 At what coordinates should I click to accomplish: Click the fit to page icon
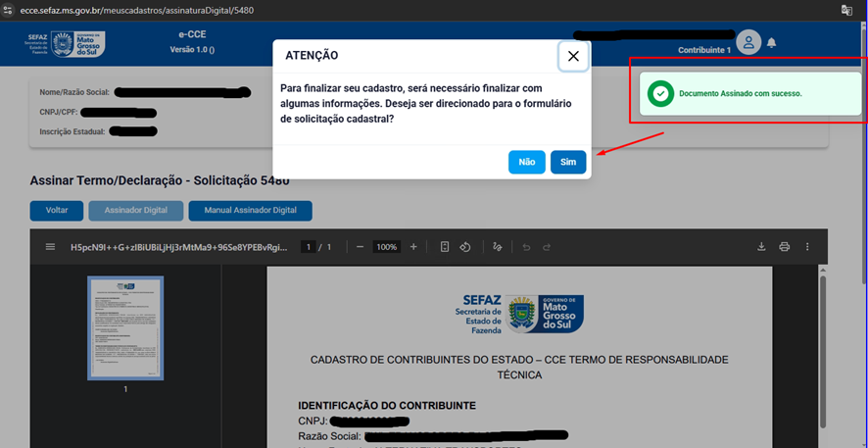point(445,247)
